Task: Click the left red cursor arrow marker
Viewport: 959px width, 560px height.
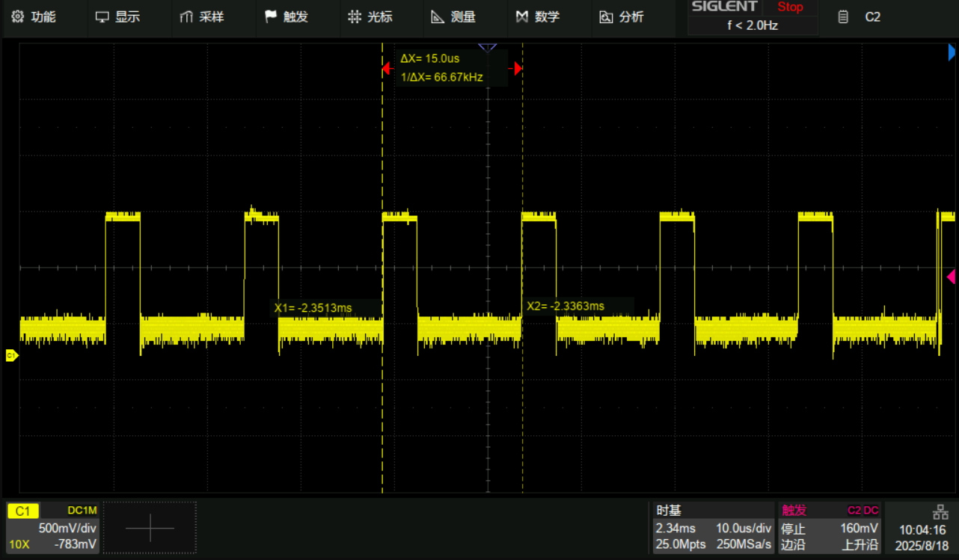Action: [386, 69]
